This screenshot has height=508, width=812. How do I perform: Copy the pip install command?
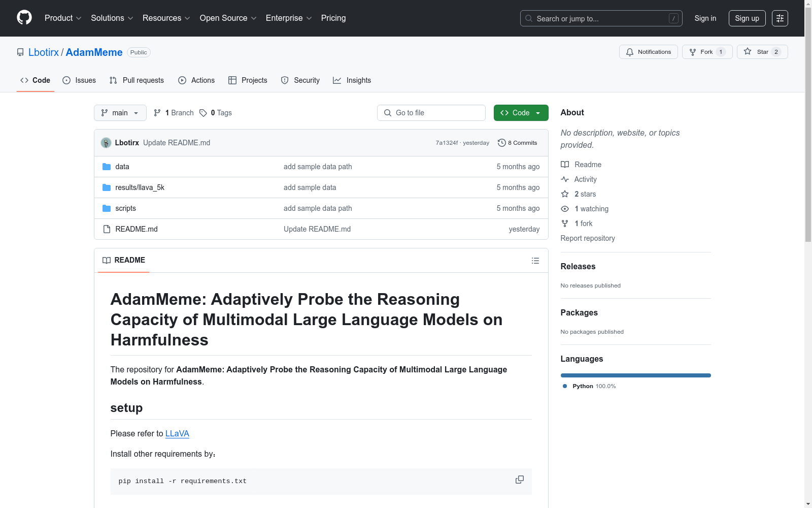520,480
